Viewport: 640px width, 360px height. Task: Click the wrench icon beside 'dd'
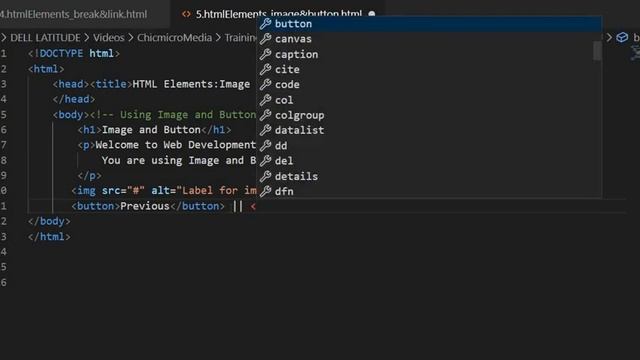(266, 146)
